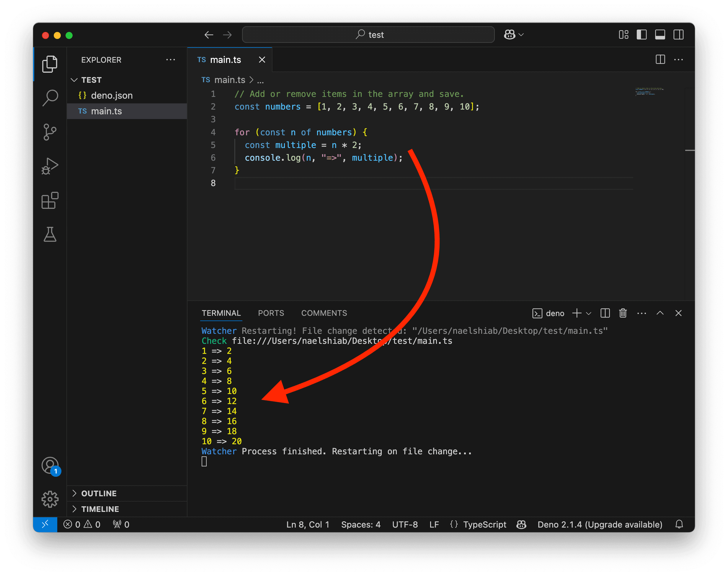Viewport: 728px width, 576px height.
Task: Click the console.log statement on line 6
Action: click(324, 157)
